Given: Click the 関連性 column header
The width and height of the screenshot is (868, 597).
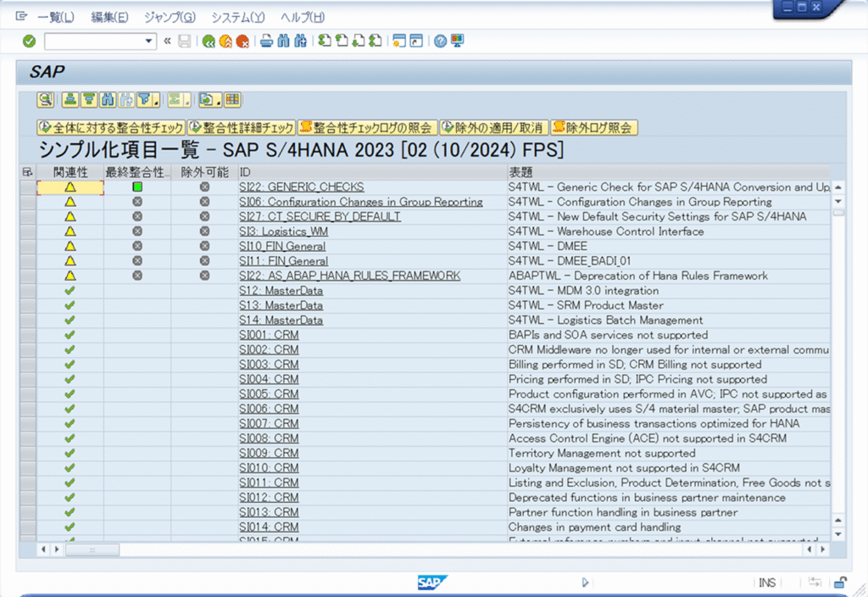Looking at the screenshot, I should tap(70, 172).
